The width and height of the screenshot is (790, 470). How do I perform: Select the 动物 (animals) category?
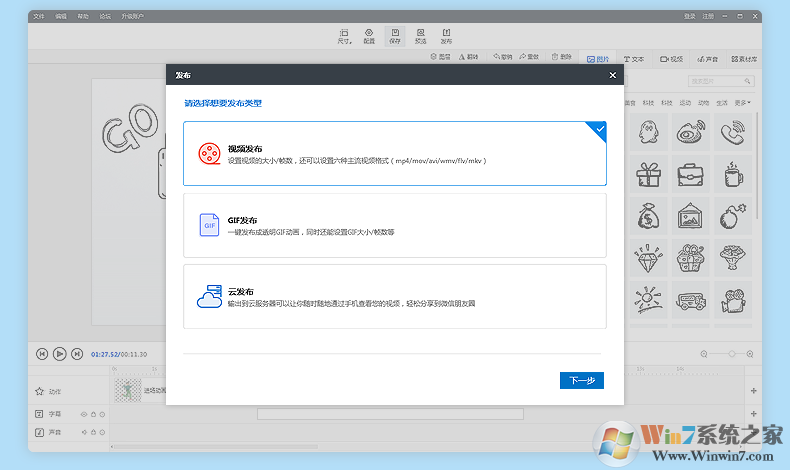[x=703, y=103]
